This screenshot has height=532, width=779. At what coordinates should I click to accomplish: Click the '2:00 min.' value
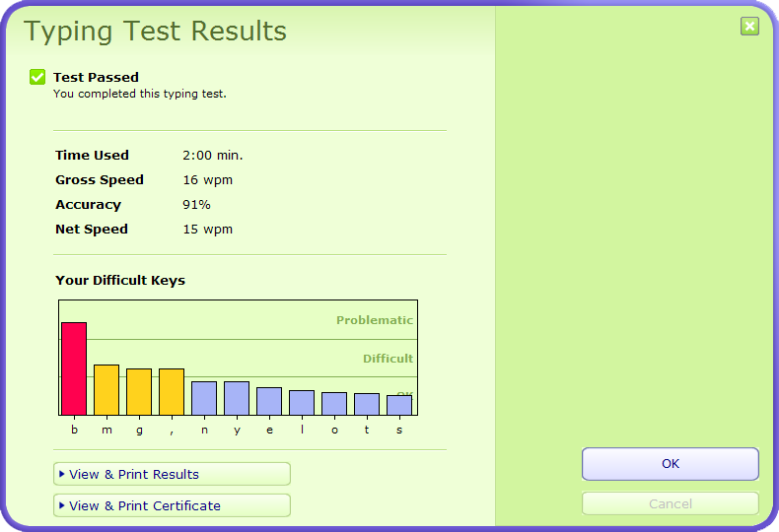(213, 156)
